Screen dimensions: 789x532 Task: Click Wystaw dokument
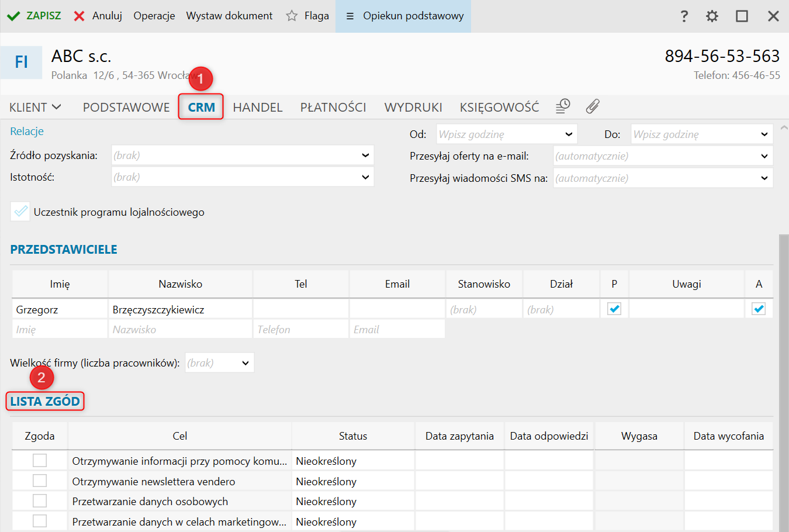coord(229,16)
